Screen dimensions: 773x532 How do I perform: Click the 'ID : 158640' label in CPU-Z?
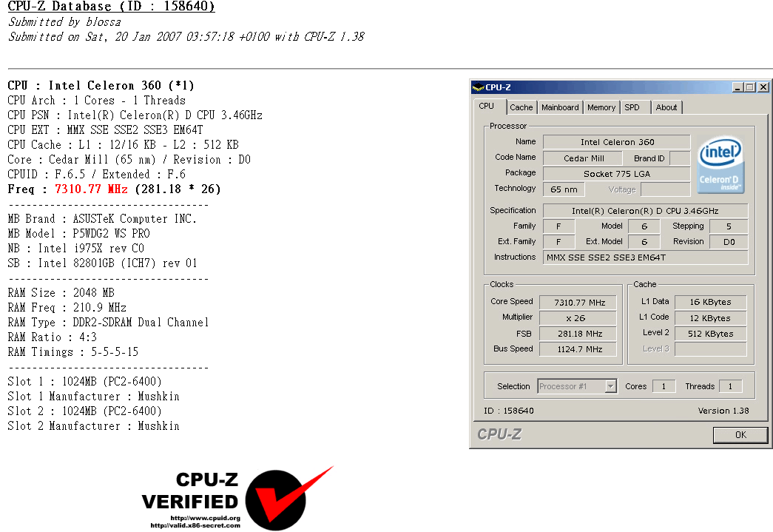pos(509,411)
